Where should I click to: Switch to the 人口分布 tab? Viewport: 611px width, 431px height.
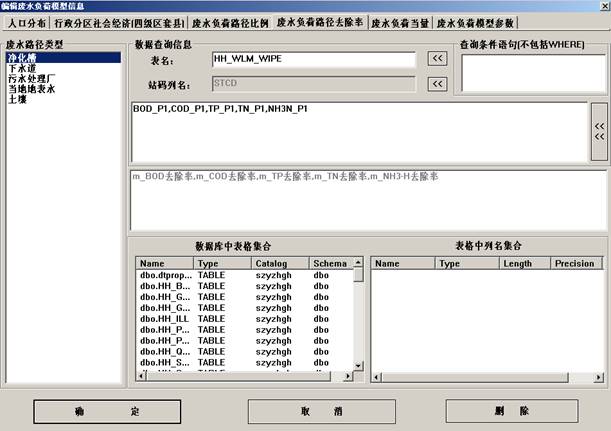[25, 21]
